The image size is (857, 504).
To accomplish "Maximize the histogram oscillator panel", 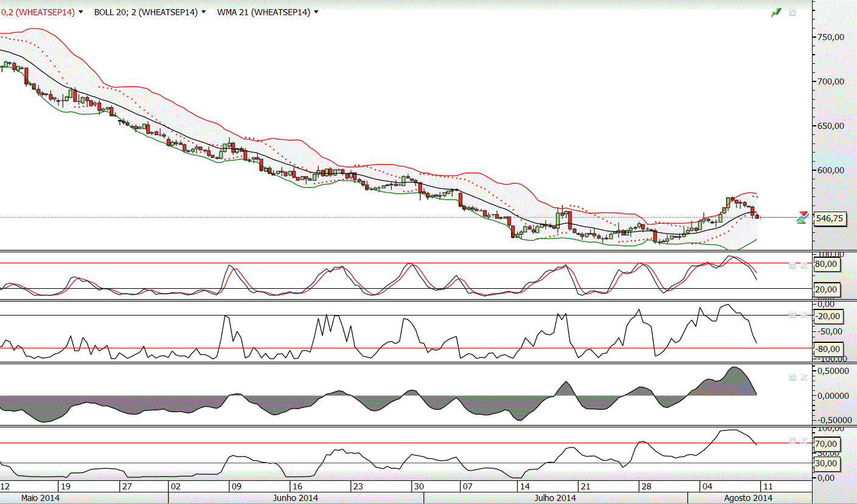I will click(x=793, y=377).
